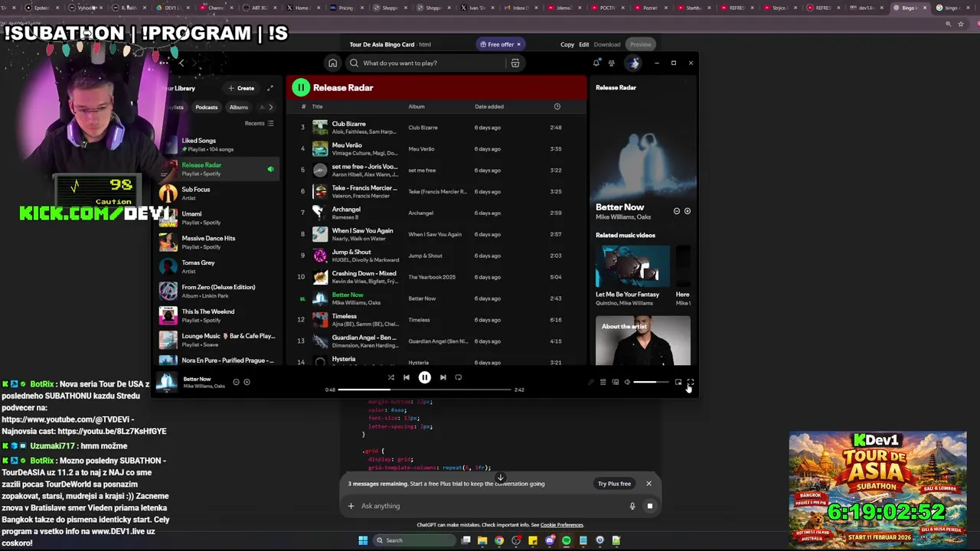The width and height of the screenshot is (980, 551).
Task: Open the play queue
Action: 603,382
